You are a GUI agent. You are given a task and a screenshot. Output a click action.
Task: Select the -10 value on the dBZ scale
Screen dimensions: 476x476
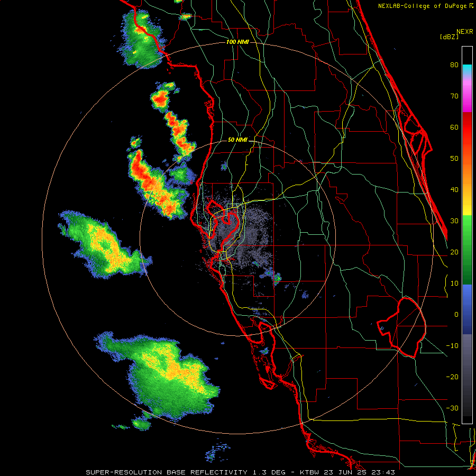tap(452, 346)
